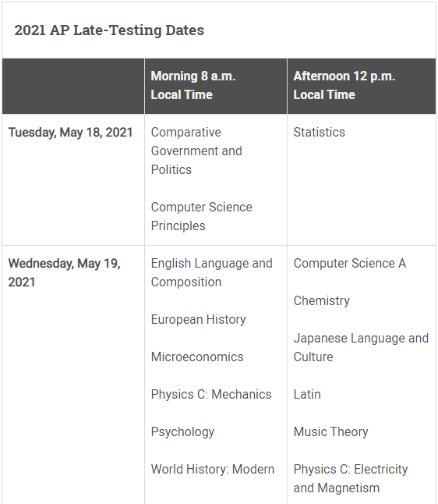This screenshot has width=438, height=504.
Task: Select the Chemistry exam entry
Action: pos(321,301)
